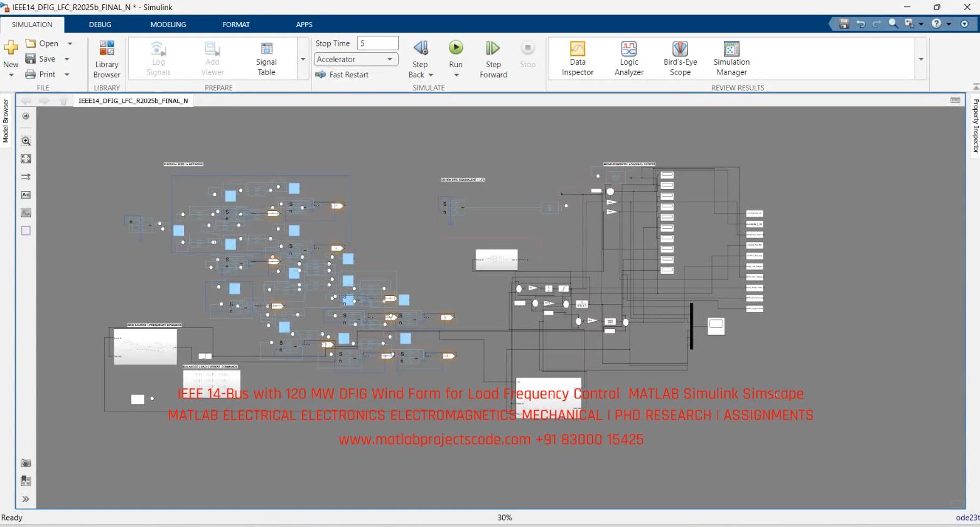The height and width of the screenshot is (527, 980).
Task: Open the Property Inspector side panel
Action: point(975,126)
